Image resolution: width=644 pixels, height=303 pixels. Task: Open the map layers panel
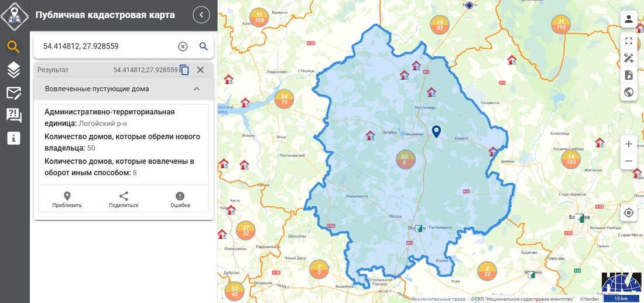tap(14, 70)
